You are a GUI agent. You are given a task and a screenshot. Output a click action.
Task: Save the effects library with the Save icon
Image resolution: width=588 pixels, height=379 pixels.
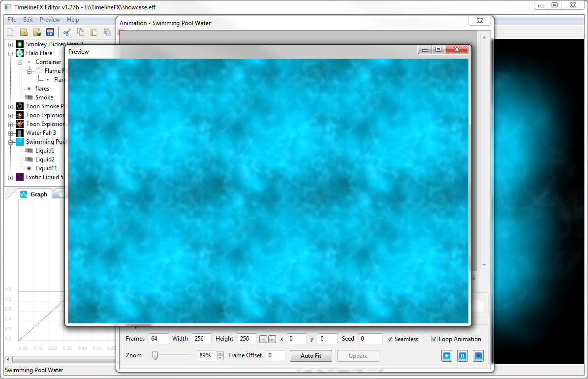(50, 32)
